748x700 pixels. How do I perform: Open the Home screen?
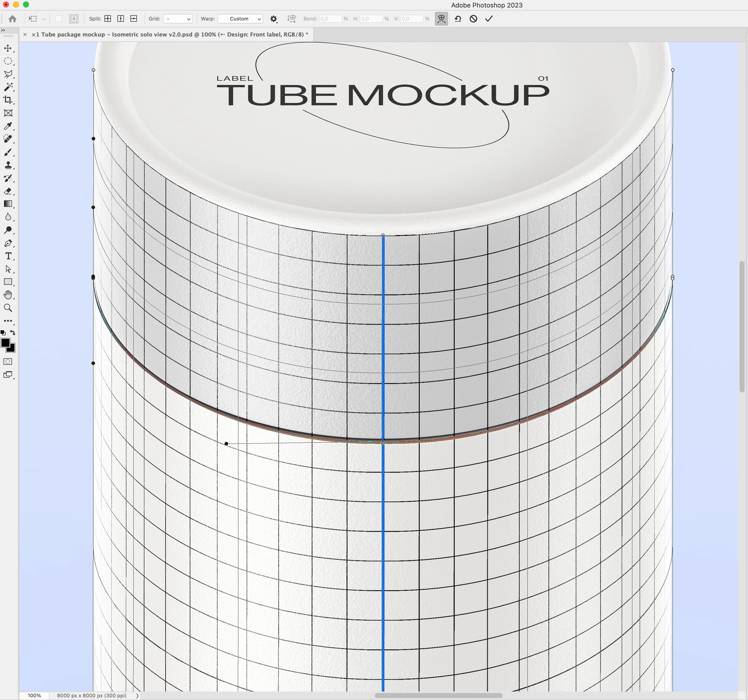coord(12,19)
